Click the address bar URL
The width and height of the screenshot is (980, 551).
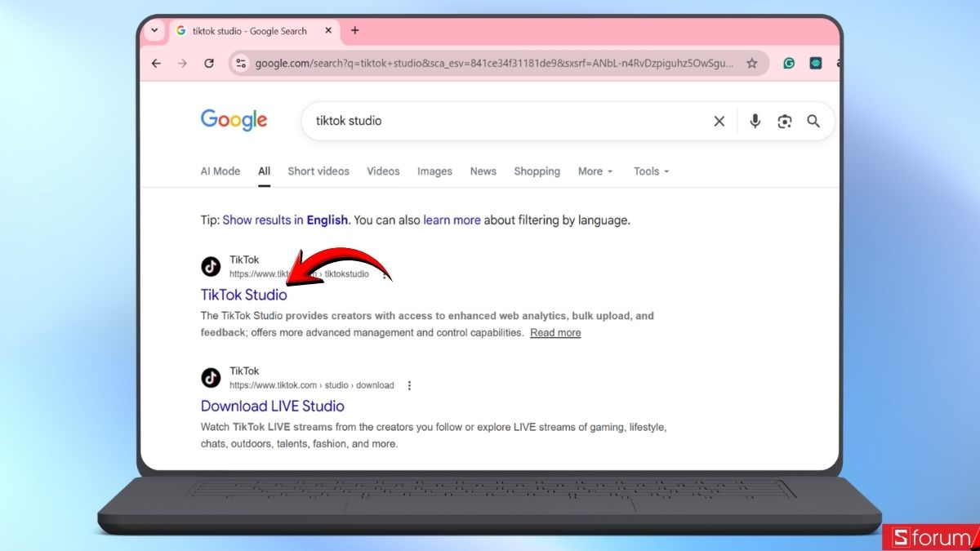click(494, 63)
